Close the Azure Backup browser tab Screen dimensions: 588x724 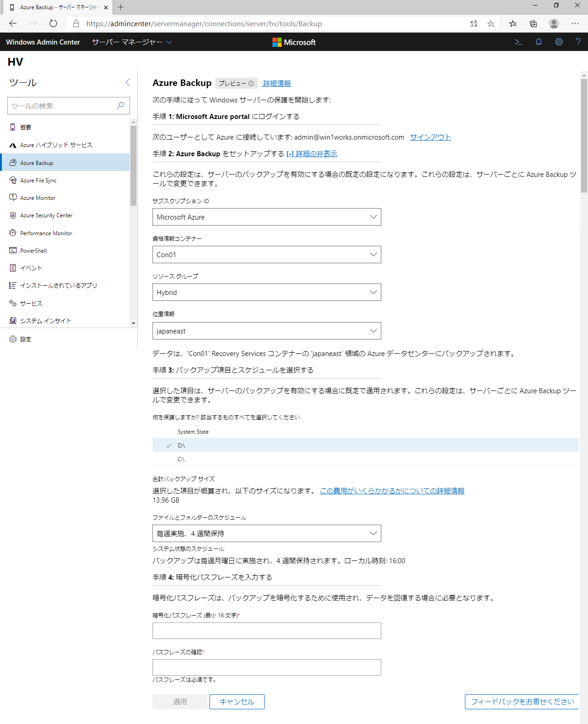click(x=106, y=7)
